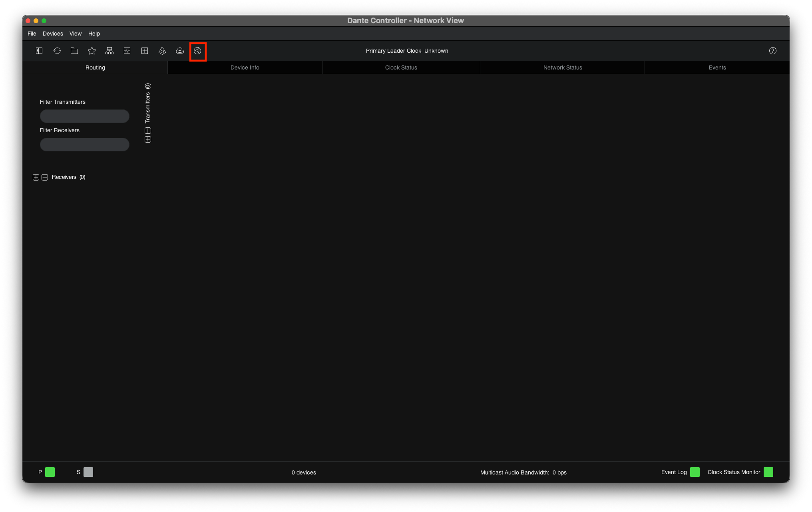Toggle the Secondary network S status indicator
Viewport: 812px width, 512px height.
tap(88, 472)
